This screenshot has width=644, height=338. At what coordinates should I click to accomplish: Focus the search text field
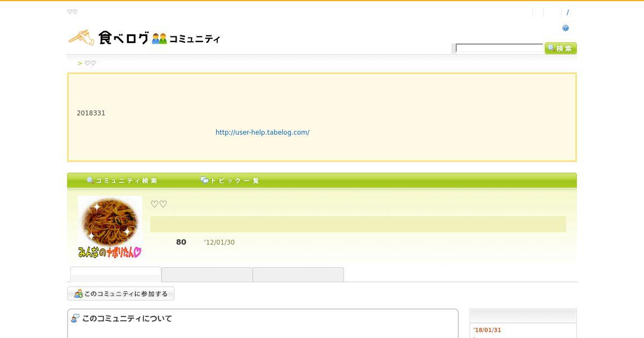pyautogui.click(x=499, y=48)
